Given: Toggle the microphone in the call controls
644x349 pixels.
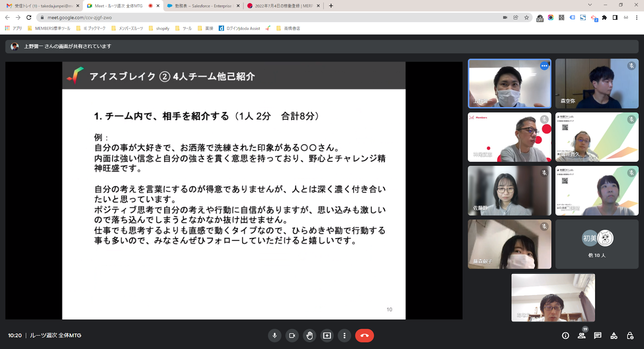Looking at the screenshot, I should [274, 335].
